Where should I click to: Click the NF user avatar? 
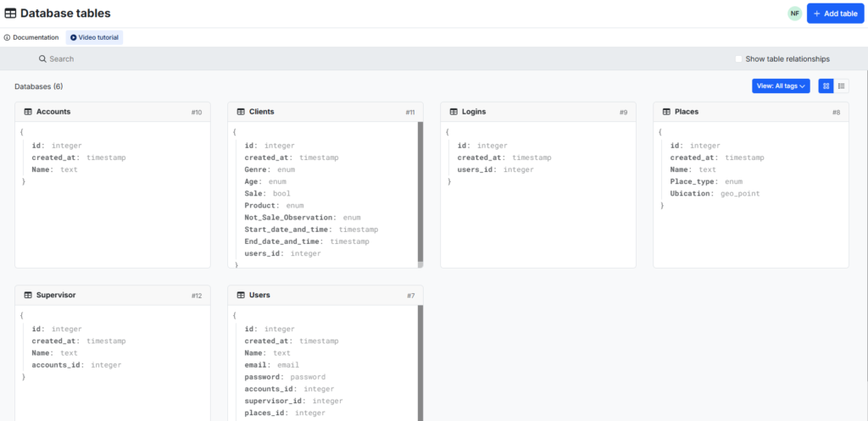pos(794,14)
